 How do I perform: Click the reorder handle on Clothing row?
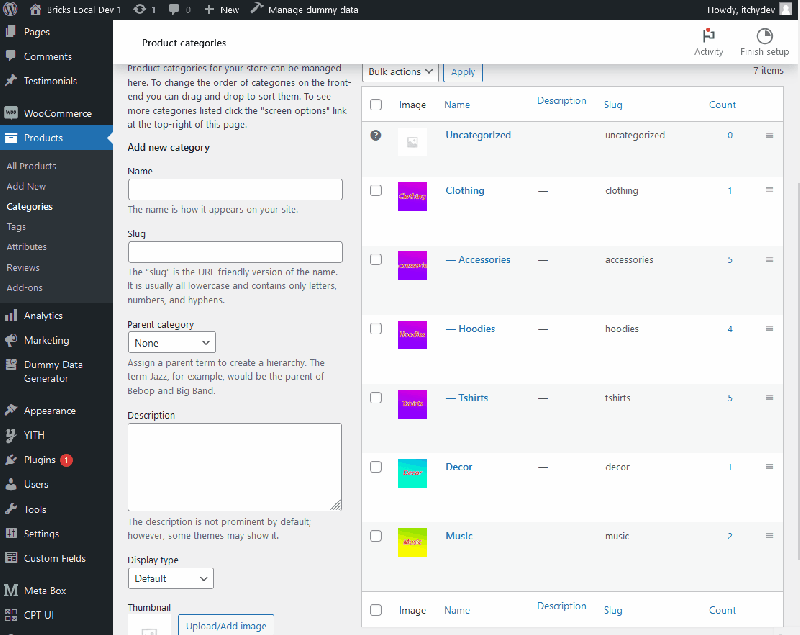(769, 190)
